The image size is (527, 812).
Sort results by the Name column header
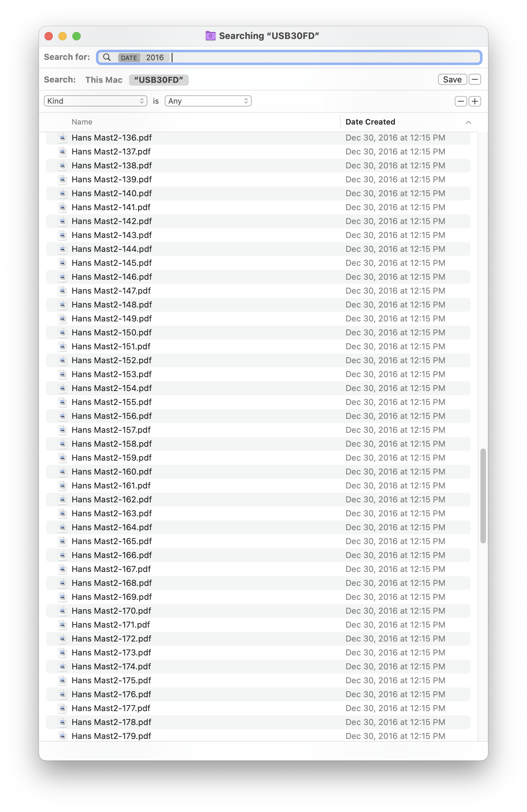[x=82, y=122]
